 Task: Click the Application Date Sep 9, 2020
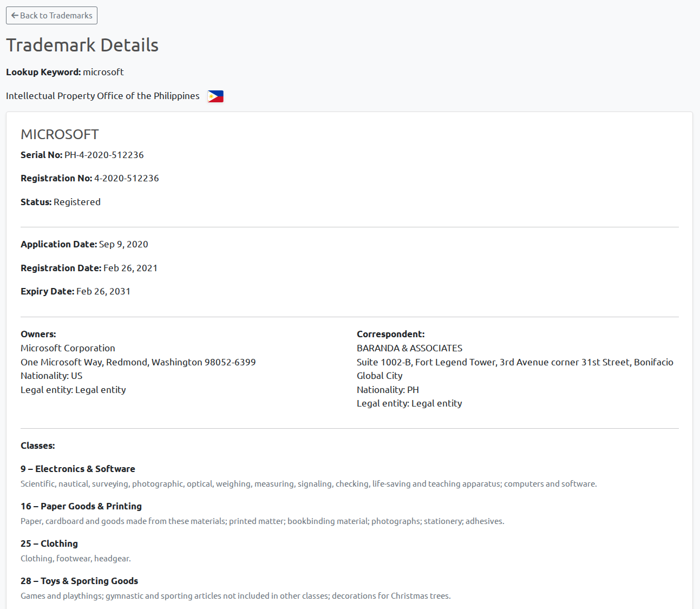coord(123,244)
